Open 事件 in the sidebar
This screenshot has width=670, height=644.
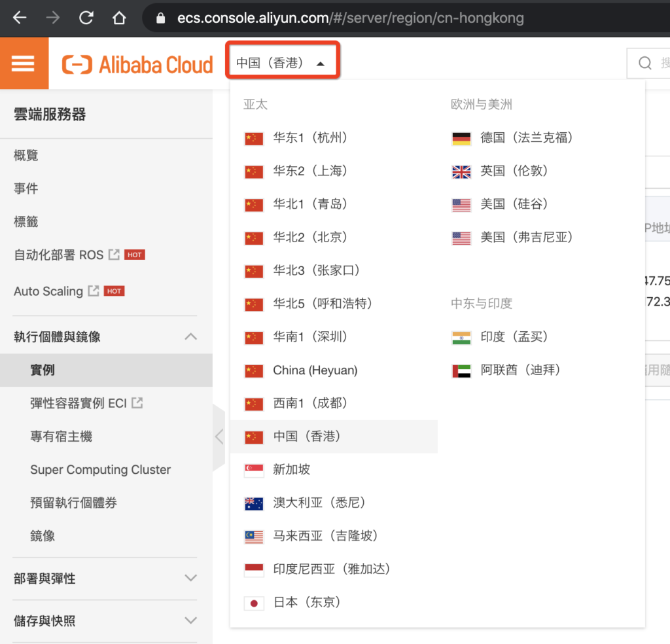[26, 188]
